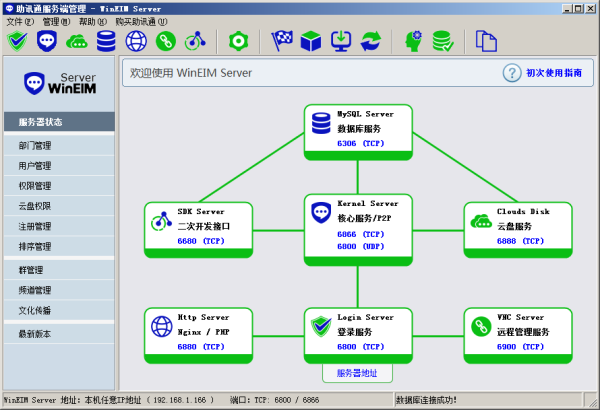This screenshot has width=600, height=410.
Task: Click the checkered flag toolbar icon
Action: coord(283,41)
